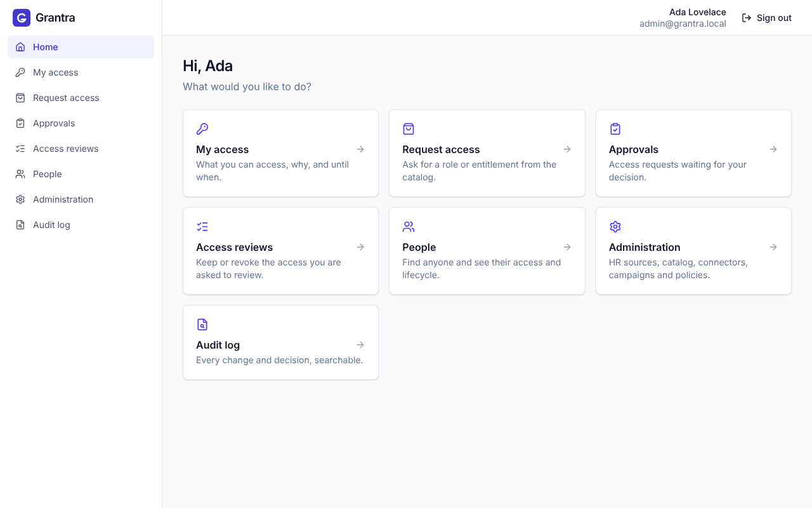Click "Find anyone and see their access" description
812x508 pixels.
(481, 269)
